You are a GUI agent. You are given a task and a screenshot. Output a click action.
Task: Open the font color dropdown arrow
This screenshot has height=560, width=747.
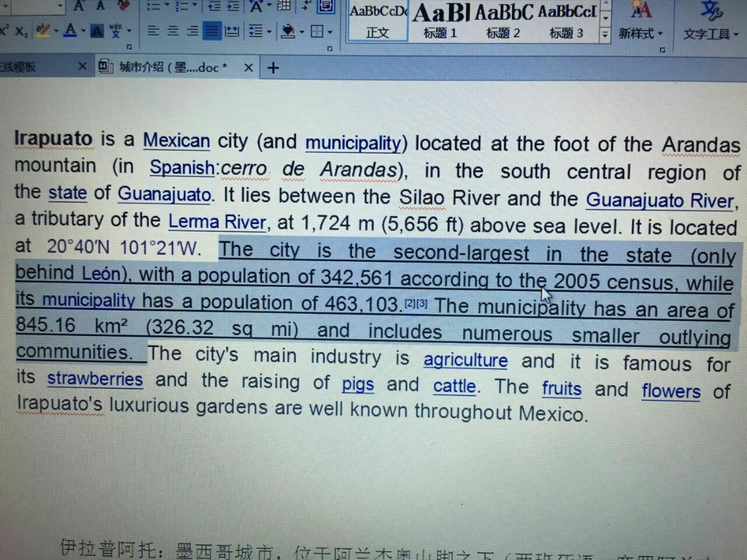(x=83, y=32)
